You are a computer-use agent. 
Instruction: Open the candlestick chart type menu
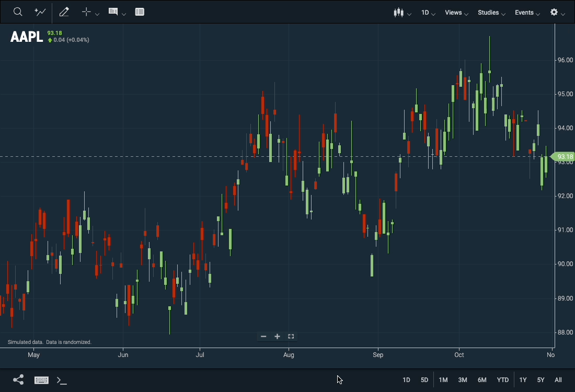[402, 13]
